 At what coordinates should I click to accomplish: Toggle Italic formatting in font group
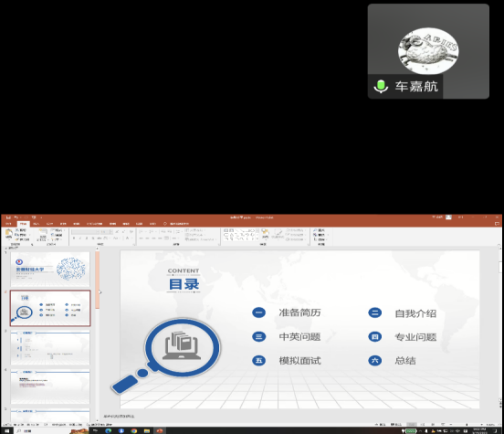click(80, 238)
